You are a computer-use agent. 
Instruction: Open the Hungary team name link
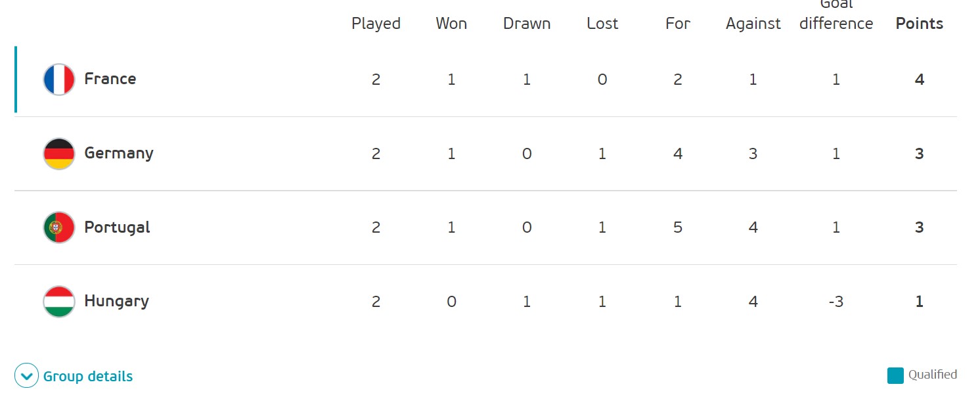[116, 302]
